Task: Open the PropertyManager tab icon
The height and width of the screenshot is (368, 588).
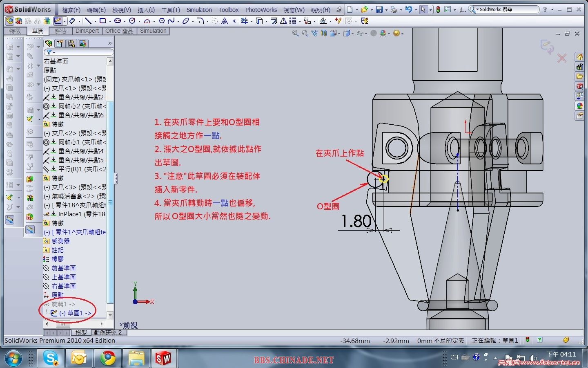Action: click(x=60, y=43)
